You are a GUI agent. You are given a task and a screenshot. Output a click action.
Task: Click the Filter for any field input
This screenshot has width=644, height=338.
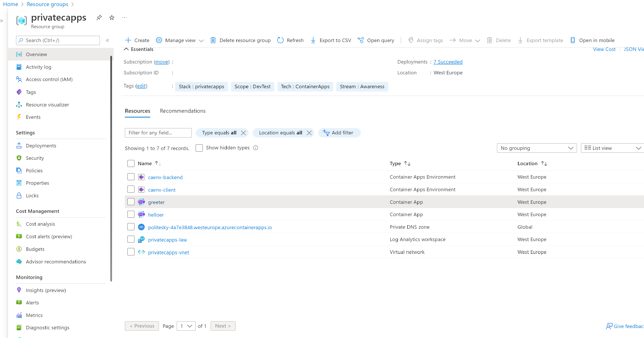click(158, 133)
